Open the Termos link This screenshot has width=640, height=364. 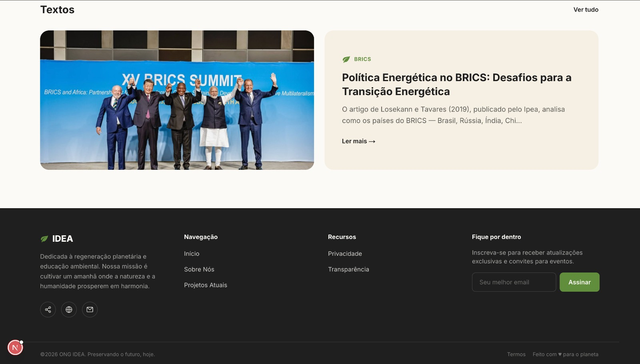516,354
